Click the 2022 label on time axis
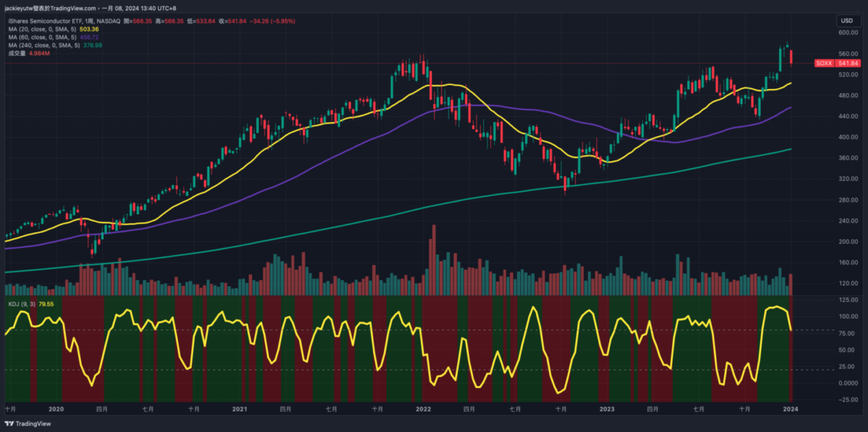 pyautogui.click(x=423, y=409)
